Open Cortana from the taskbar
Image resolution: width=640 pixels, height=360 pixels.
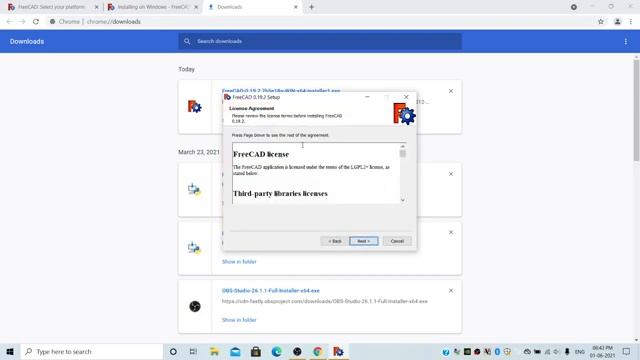[x=173, y=351]
